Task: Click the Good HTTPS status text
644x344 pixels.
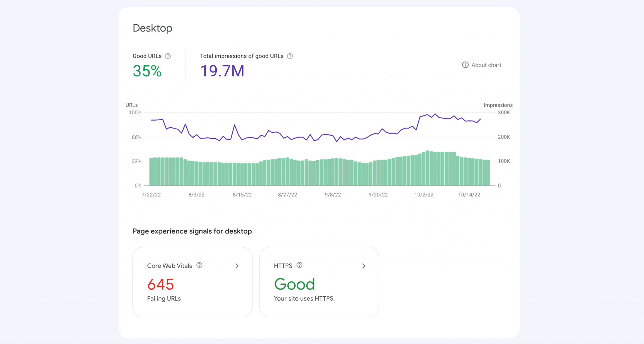Action: point(294,284)
